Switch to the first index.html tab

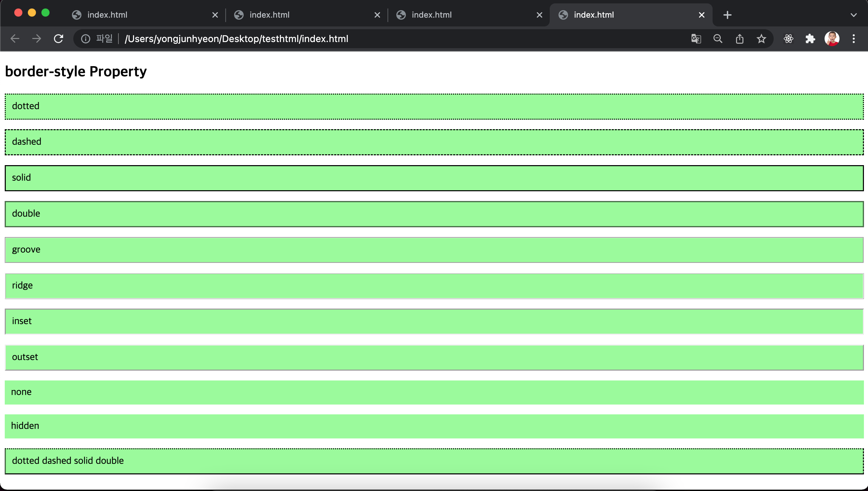(x=136, y=15)
